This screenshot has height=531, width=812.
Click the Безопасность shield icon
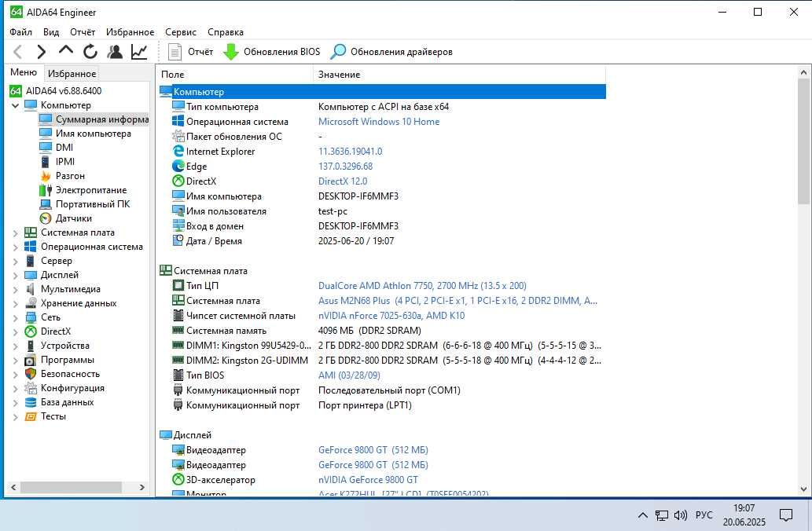pyautogui.click(x=31, y=374)
